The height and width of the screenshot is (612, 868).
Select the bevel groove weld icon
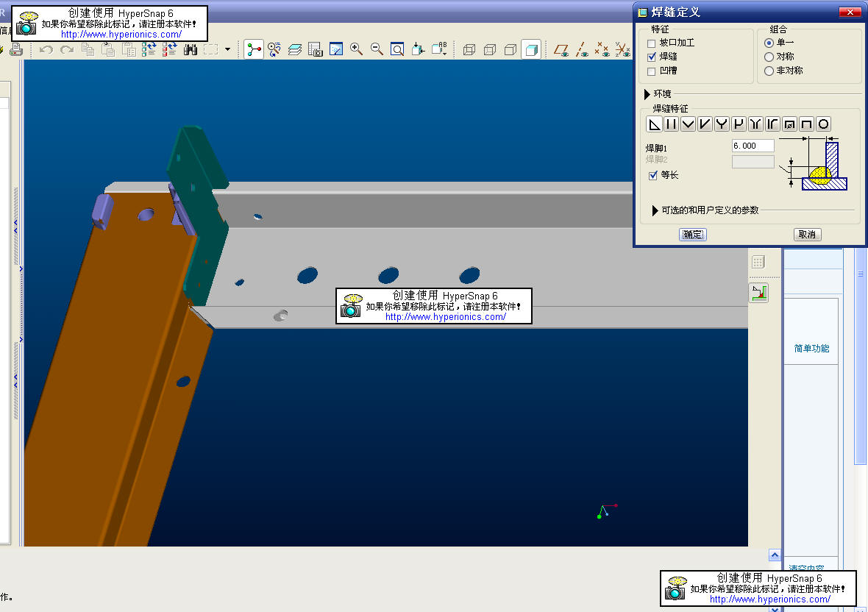tap(705, 124)
